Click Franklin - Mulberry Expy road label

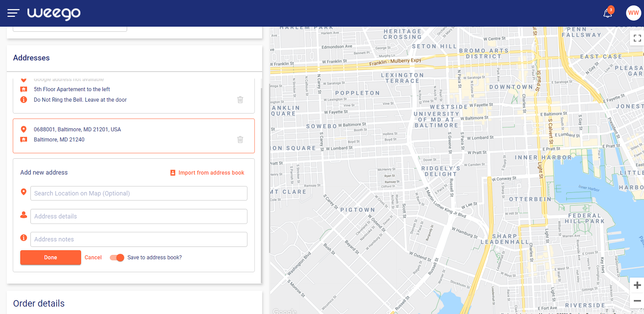[x=395, y=62]
